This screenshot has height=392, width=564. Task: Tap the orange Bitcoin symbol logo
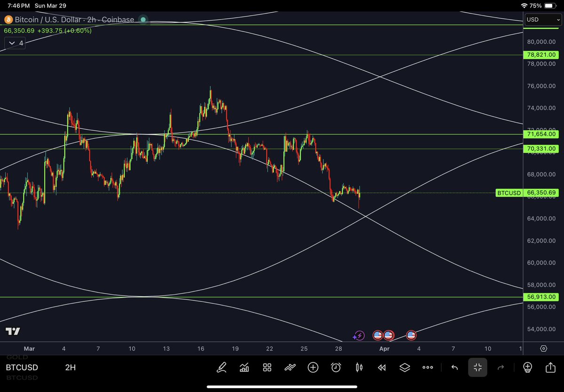pyautogui.click(x=8, y=19)
